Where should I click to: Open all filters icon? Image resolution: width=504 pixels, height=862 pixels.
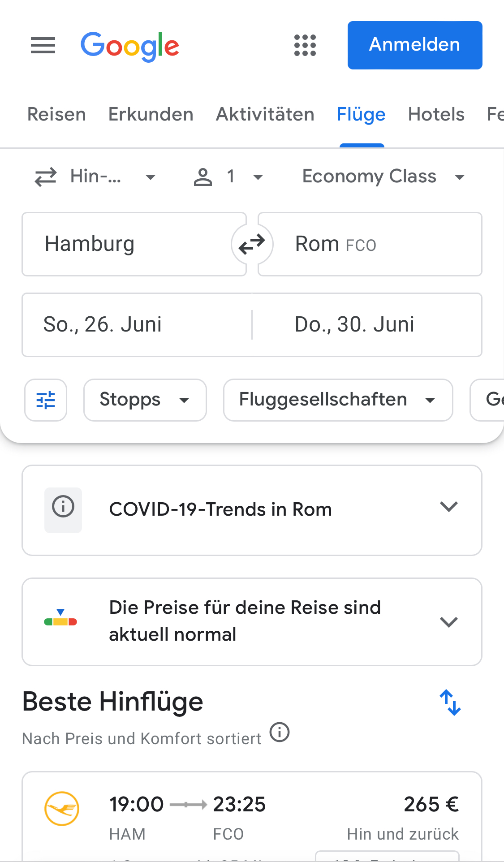pos(46,400)
